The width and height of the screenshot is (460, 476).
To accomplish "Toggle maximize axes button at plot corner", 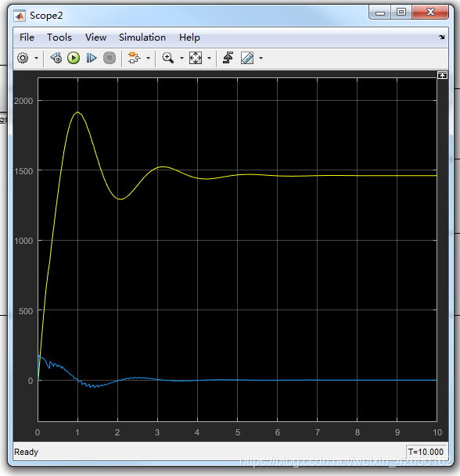I will pyautogui.click(x=442, y=75).
